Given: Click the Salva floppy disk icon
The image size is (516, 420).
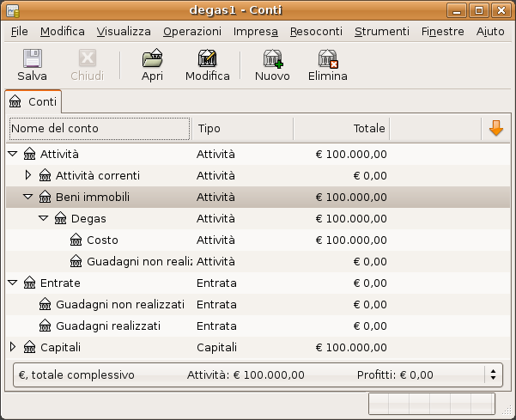Looking at the screenshot, I should [32, 59].
